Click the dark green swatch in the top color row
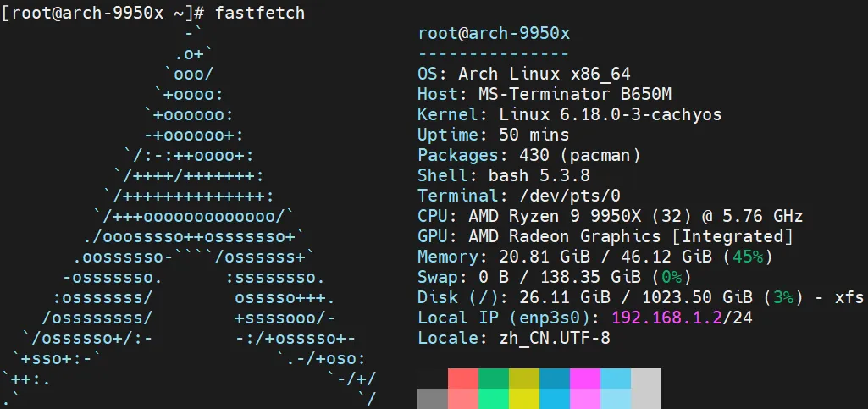 494,379
